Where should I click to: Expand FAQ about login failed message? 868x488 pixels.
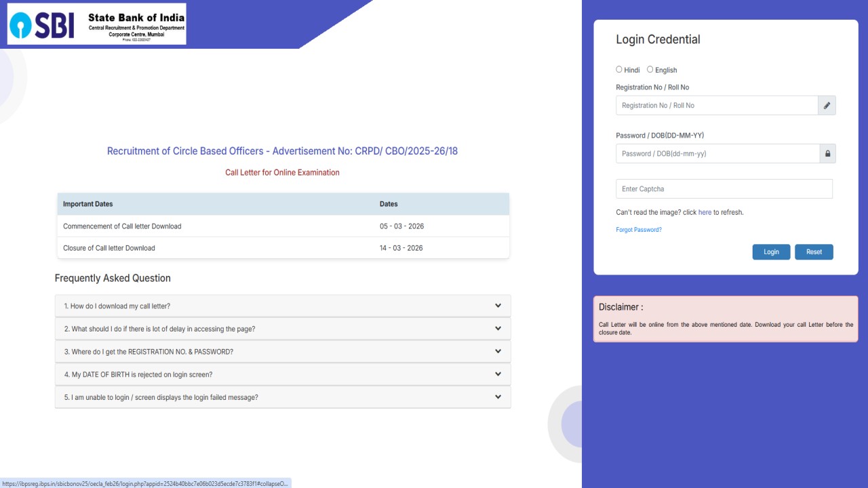point(282,397)
